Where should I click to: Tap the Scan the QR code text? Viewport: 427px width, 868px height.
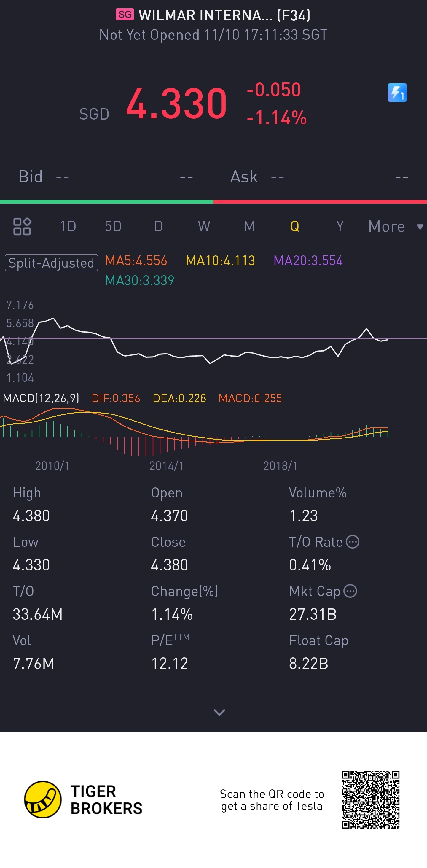tap(272, 800)
